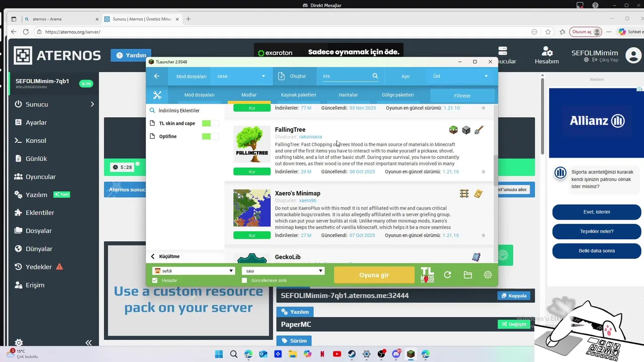Switch to Haritalar tab
This screenshot has height=362, width=644.
click(x=348, y=95)
